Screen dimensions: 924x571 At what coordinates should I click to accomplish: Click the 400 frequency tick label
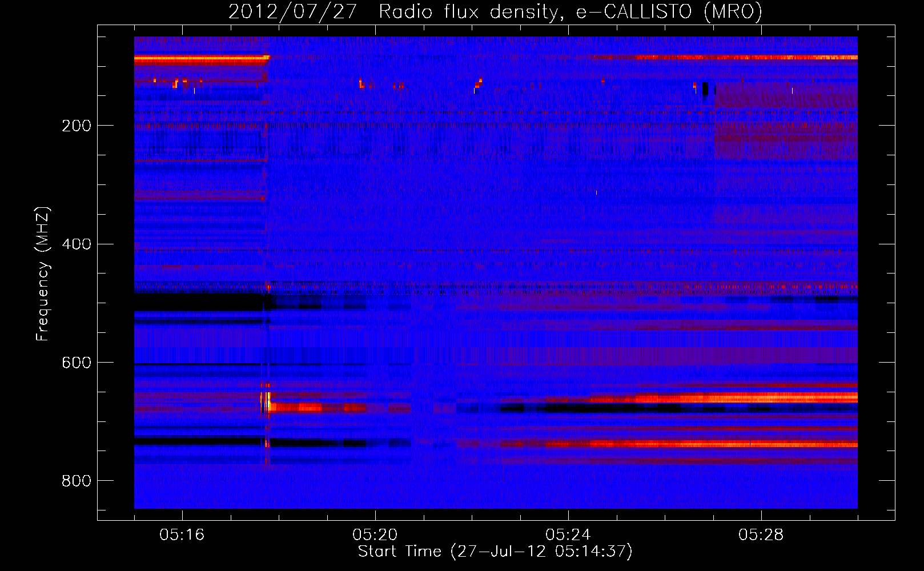pos(76,244)
